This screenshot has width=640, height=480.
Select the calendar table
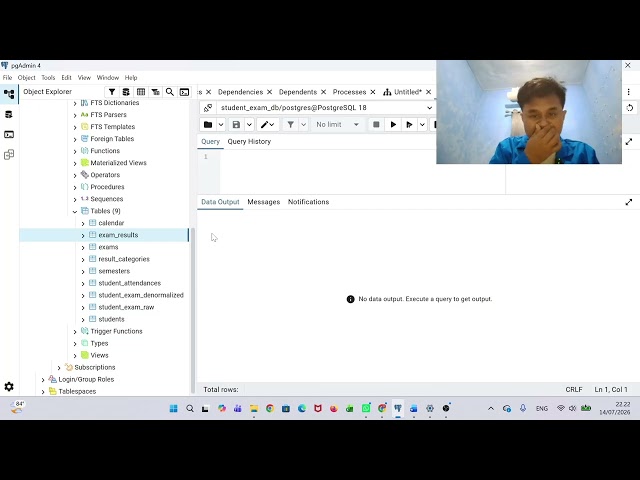tap(111, 223)
